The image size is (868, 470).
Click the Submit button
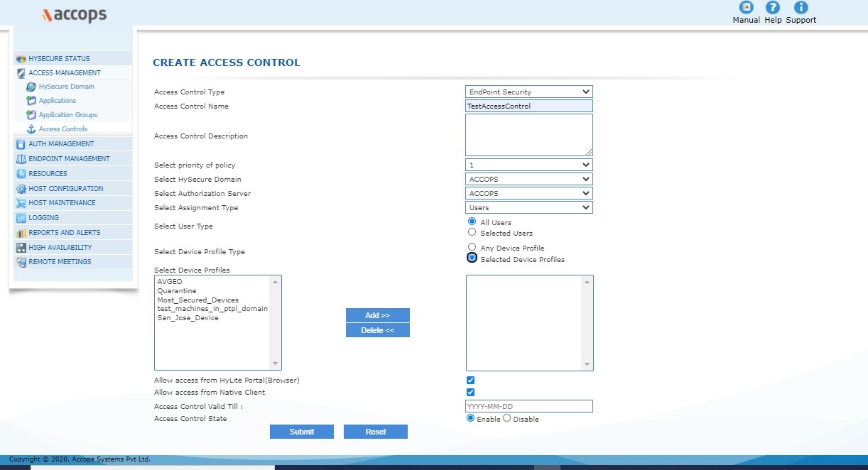pos(302,432)
